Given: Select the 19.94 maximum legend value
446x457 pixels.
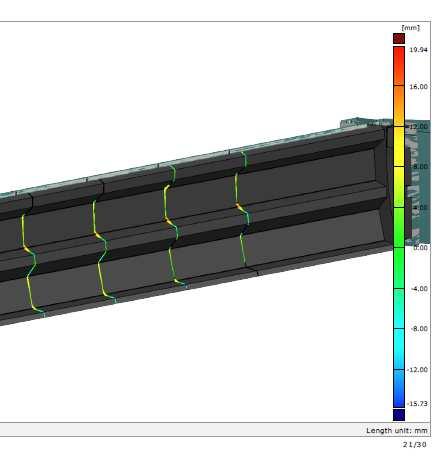Looking at the screenshot, I should [418, 50].
